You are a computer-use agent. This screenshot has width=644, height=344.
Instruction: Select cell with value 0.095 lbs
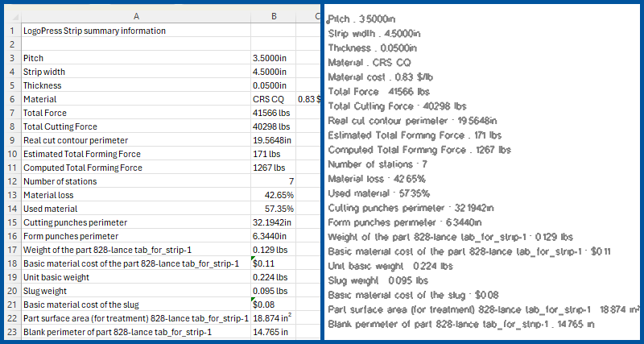[274, 291]
